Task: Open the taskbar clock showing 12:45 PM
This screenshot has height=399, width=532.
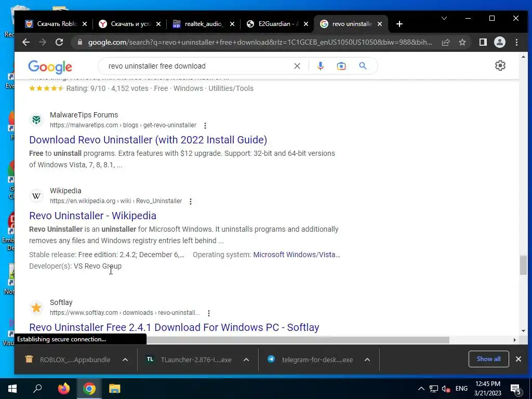Action: [x=487, y=389]
